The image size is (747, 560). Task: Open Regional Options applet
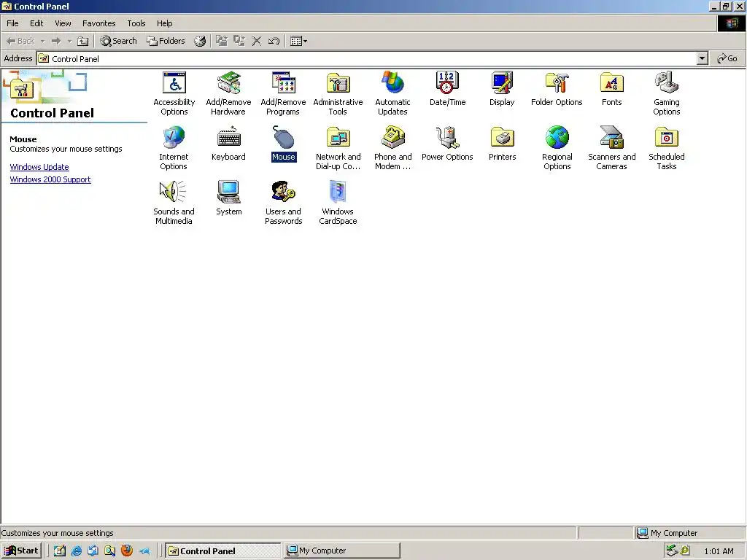(557, 148)
